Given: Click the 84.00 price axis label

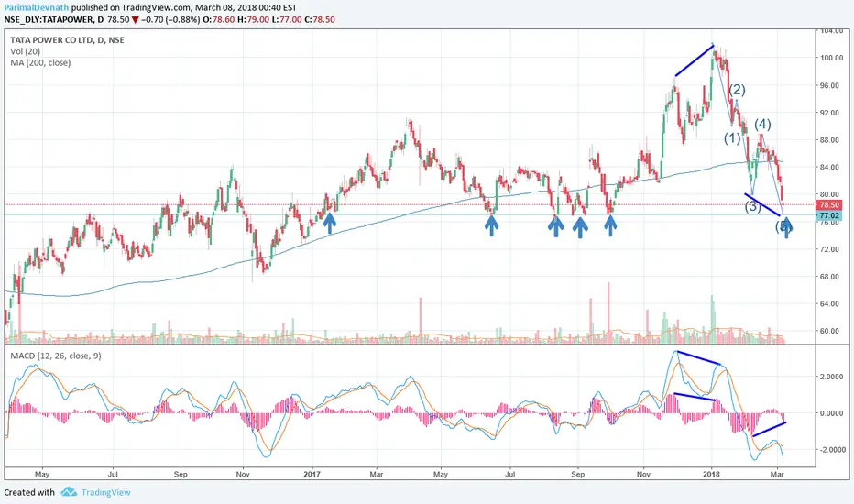Looking at the screenshot, I should tap(830, 168).
